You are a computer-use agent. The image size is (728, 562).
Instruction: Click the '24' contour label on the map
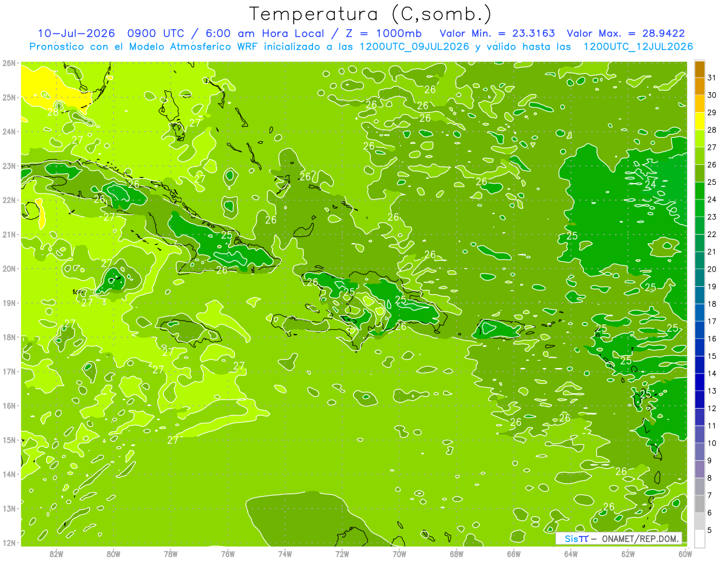click(651, 184)
